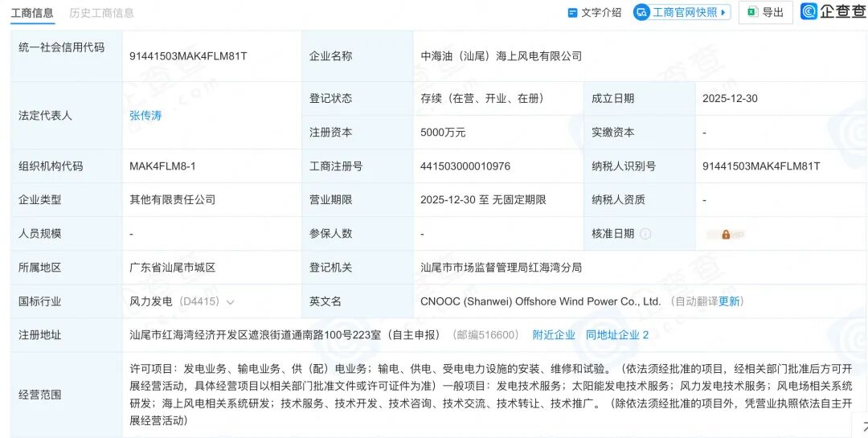Select organization code MAK4FLM8-1
Viewport: 868px width, 438px height.
coord(162,166)
